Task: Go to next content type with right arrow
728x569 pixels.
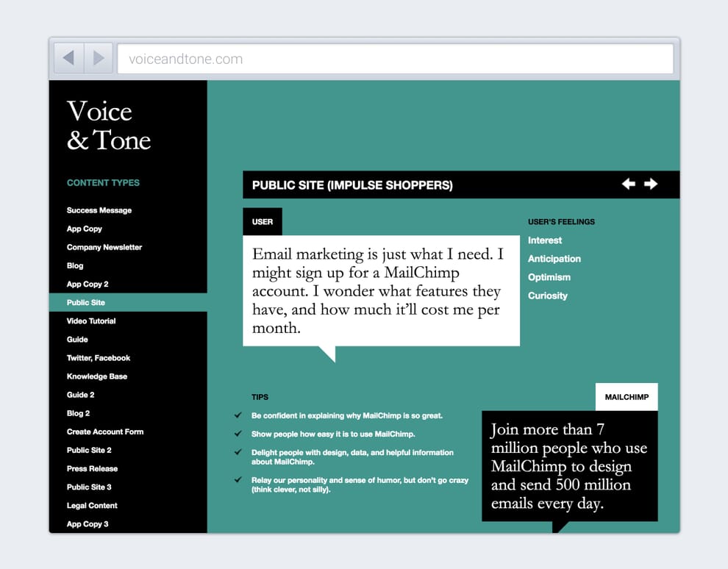Action: click(651, 184)
